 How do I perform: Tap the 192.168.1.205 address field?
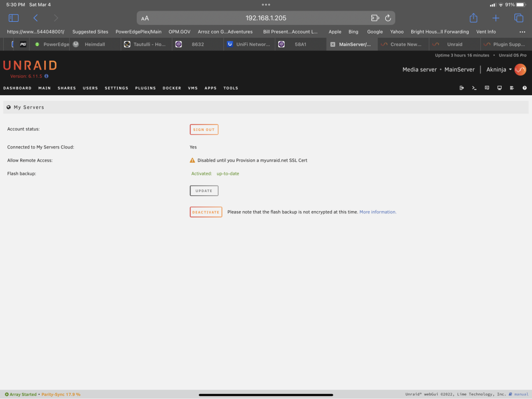click(265, 18)
